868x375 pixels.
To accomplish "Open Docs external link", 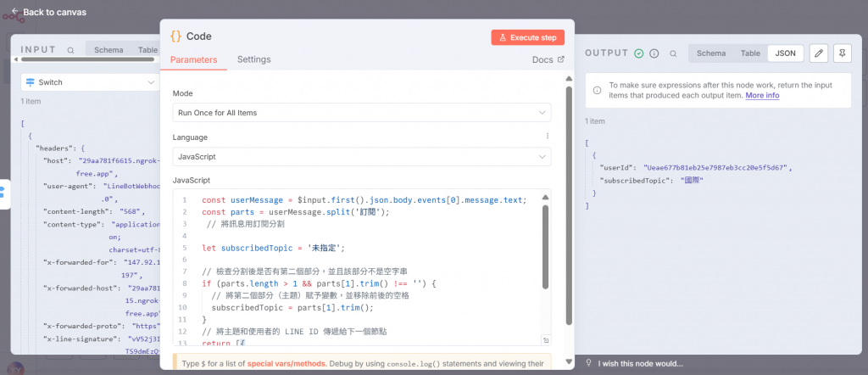I will click(x=548, y=59).
